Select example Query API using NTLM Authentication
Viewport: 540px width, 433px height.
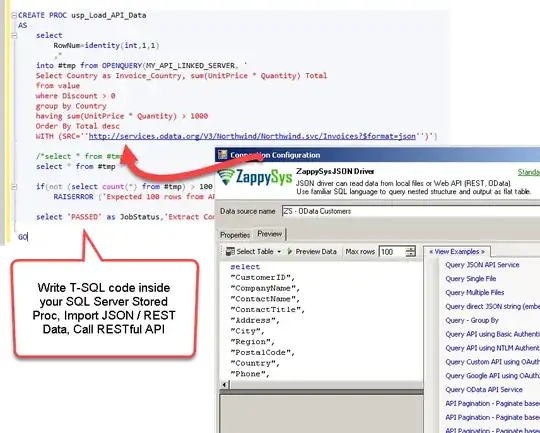(x=492, y=348)
